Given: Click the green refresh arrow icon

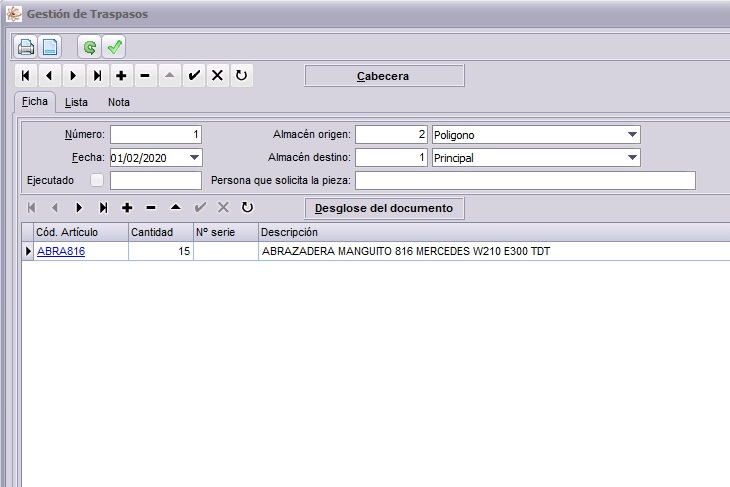Looking at the screenshot, I should (x=89, y=47).
